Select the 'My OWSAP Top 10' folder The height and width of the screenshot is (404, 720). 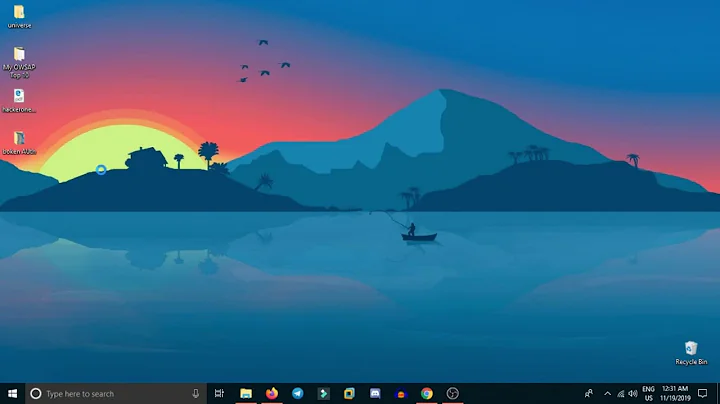tap(19, 62)
